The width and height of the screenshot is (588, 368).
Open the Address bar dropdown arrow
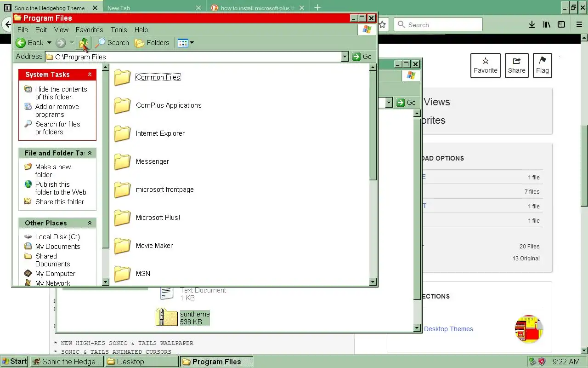click(x=345, y=57)
